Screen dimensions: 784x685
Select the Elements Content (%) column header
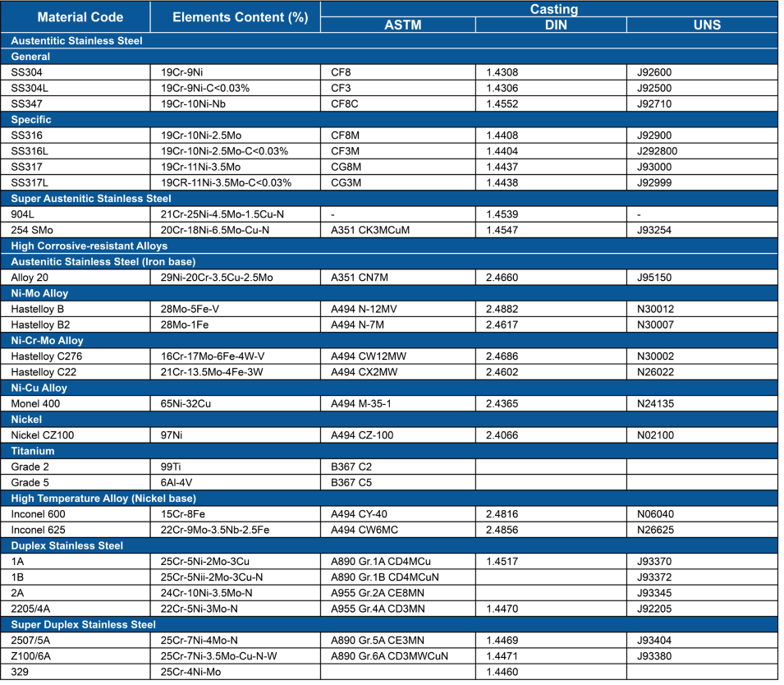[240, 17]
